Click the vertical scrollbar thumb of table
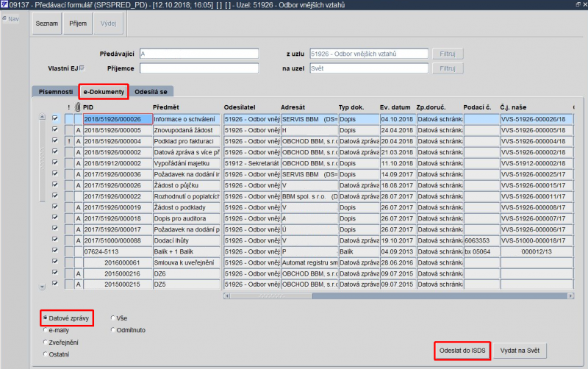The height and width of the screenshot is (369, 588). [42, 161]
